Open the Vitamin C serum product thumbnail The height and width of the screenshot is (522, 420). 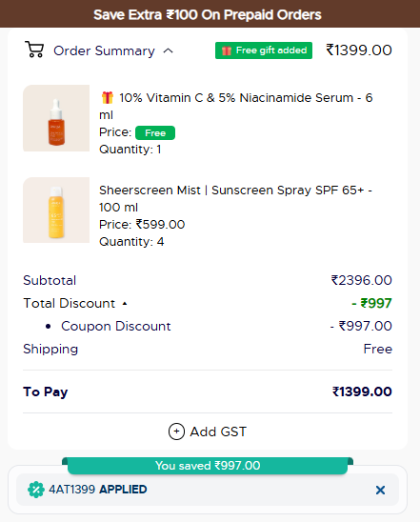(x=56, y=118)
